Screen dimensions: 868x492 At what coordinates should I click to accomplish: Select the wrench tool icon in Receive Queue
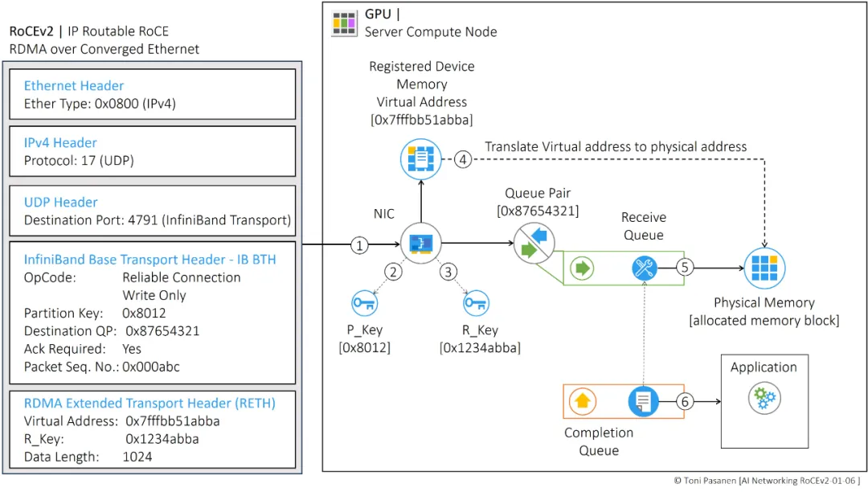(642, 269)
